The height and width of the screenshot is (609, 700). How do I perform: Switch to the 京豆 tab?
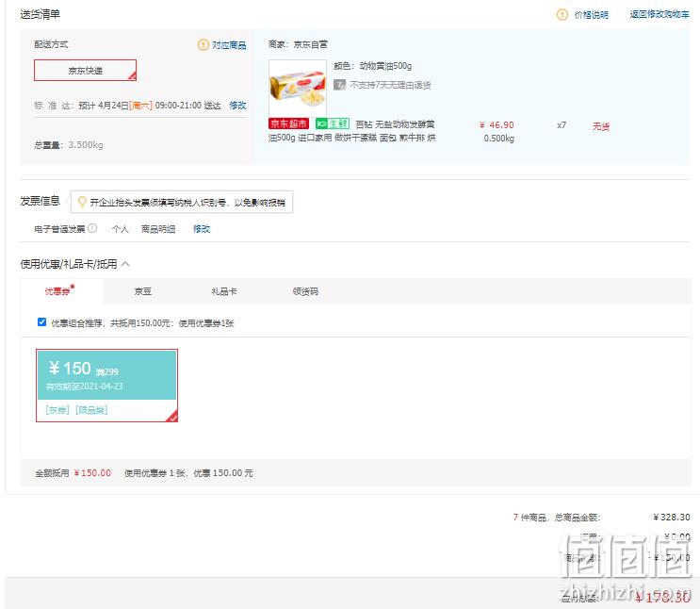coord(143,291)
